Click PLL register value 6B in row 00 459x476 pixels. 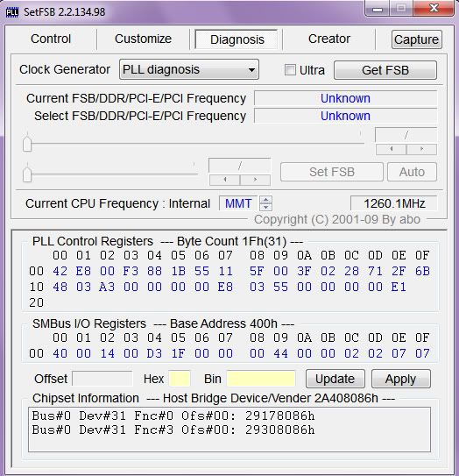coord(422,271)
